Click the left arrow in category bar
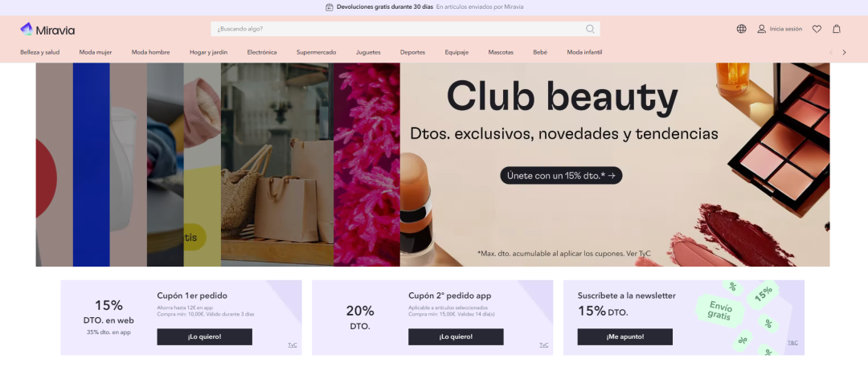This screenshot has width=868, height=375. [830, 52]
